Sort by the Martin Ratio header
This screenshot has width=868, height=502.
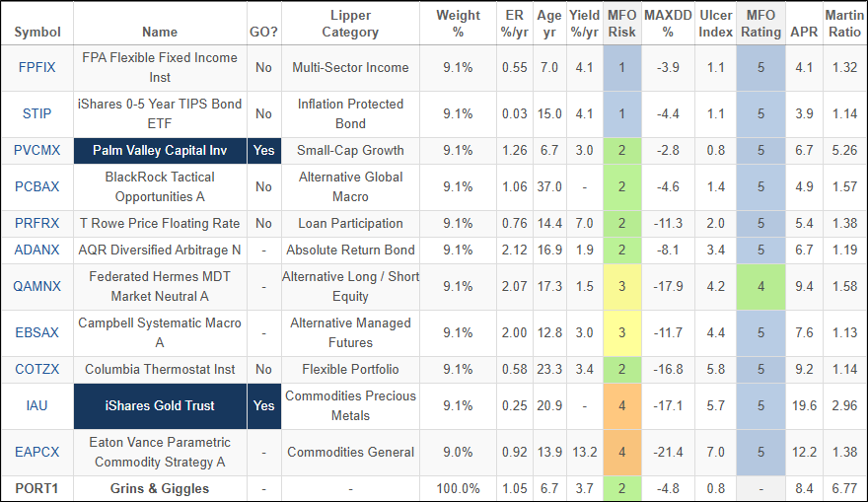(842, 24)
